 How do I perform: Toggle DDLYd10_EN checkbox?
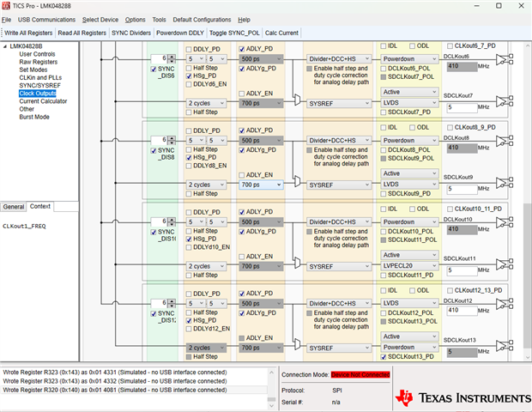[189, 247]
